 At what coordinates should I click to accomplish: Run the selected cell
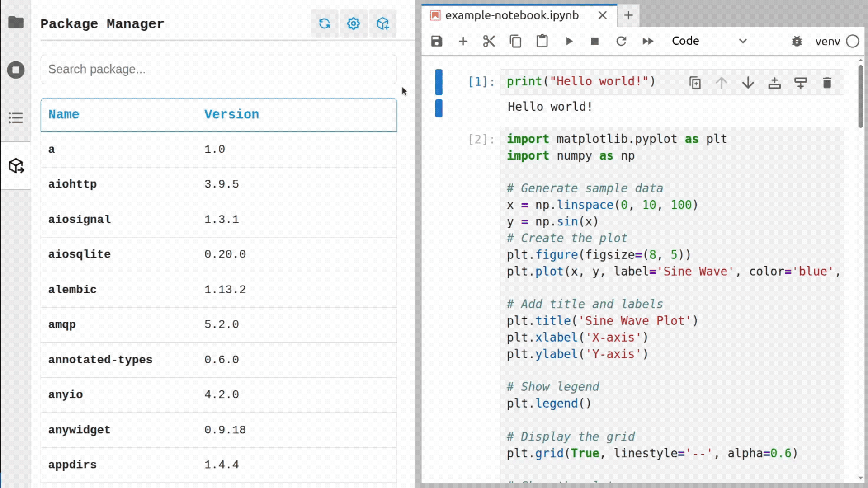(569, 41)
